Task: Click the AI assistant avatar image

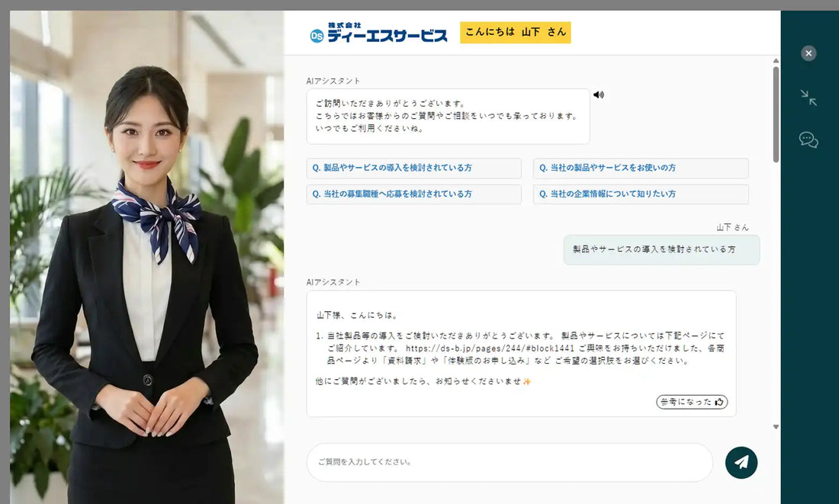Action: click(146, 257)
